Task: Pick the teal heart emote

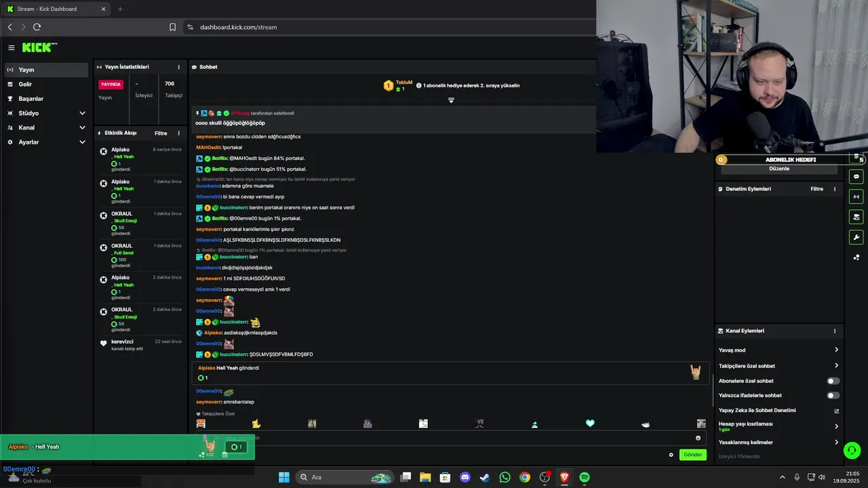Action: [x=590, y=424]
